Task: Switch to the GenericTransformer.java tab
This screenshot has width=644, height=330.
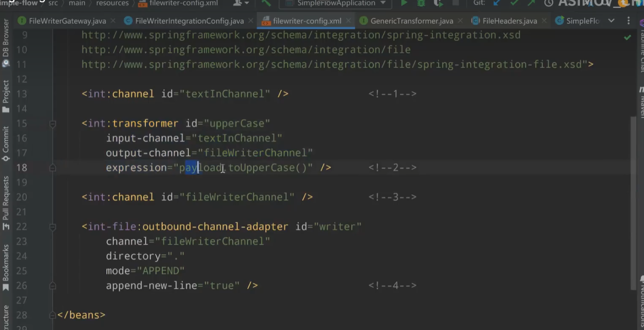Action: [411, 21]
